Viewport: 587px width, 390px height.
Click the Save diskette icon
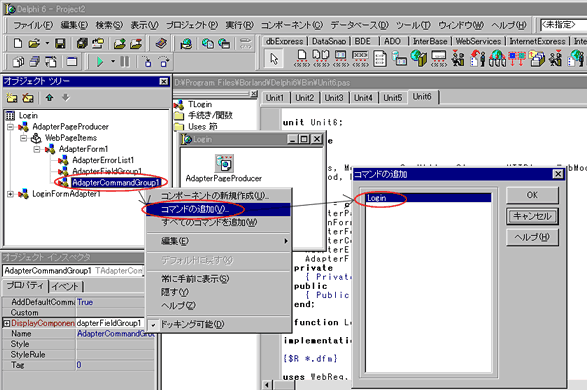click(x=60, y=44)
